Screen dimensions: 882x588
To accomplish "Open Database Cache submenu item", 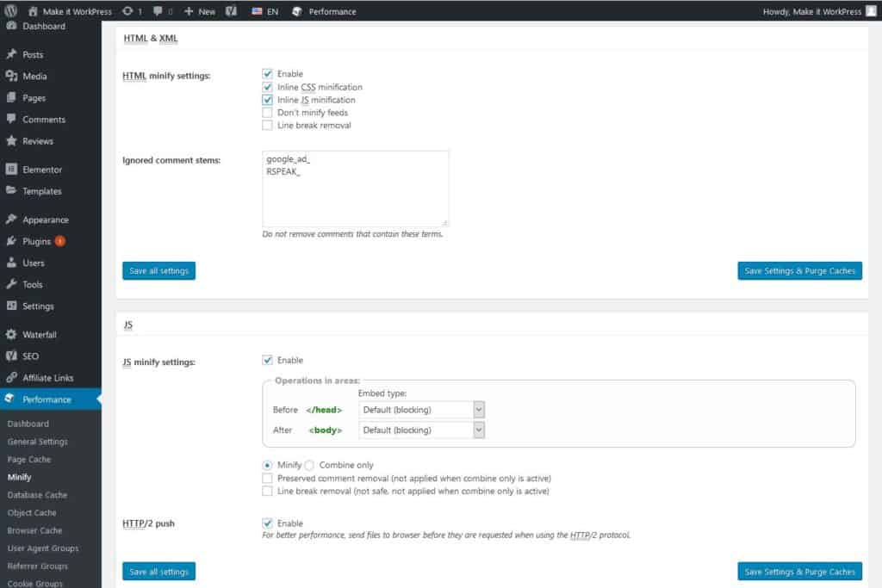I will tap(37, 495).
